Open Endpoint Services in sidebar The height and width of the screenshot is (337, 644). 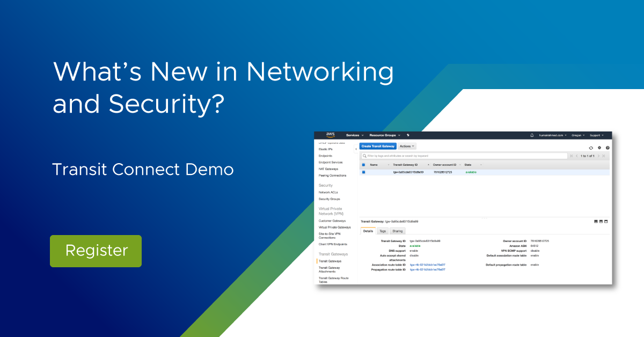click(331, 162)
